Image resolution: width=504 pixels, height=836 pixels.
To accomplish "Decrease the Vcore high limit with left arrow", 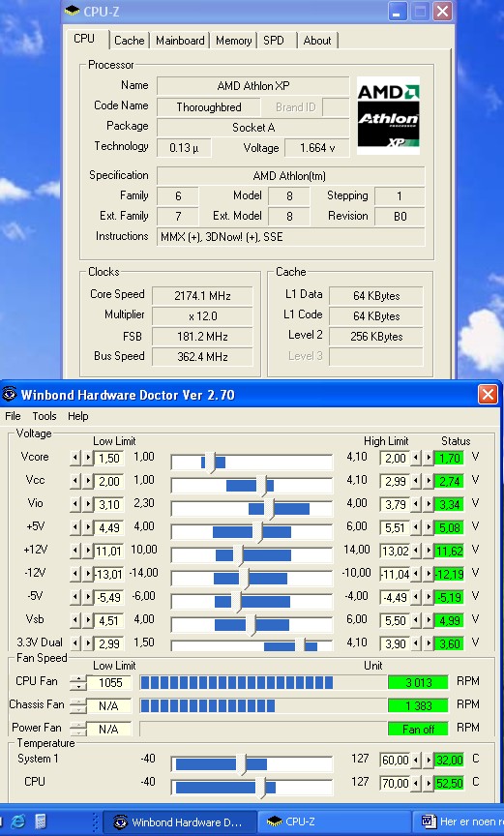I will (416, 458).
